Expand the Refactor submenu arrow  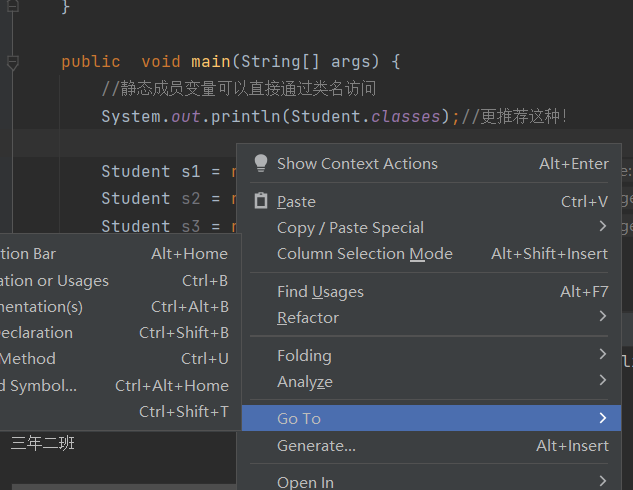pyautogui.click(x=602, y=317)
